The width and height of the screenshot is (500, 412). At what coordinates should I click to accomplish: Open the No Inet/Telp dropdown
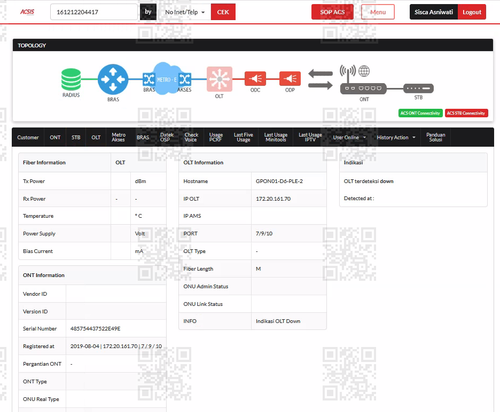point(185,12)
